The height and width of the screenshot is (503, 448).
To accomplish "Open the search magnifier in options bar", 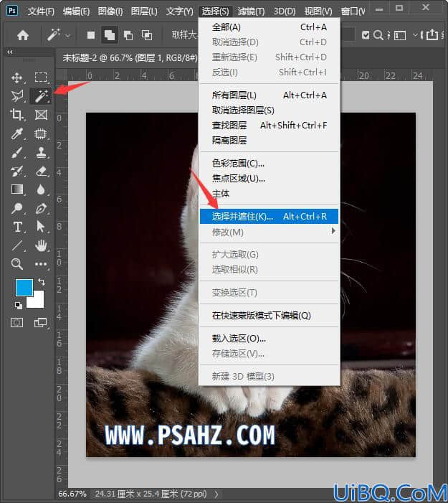I will click(378, 35).
